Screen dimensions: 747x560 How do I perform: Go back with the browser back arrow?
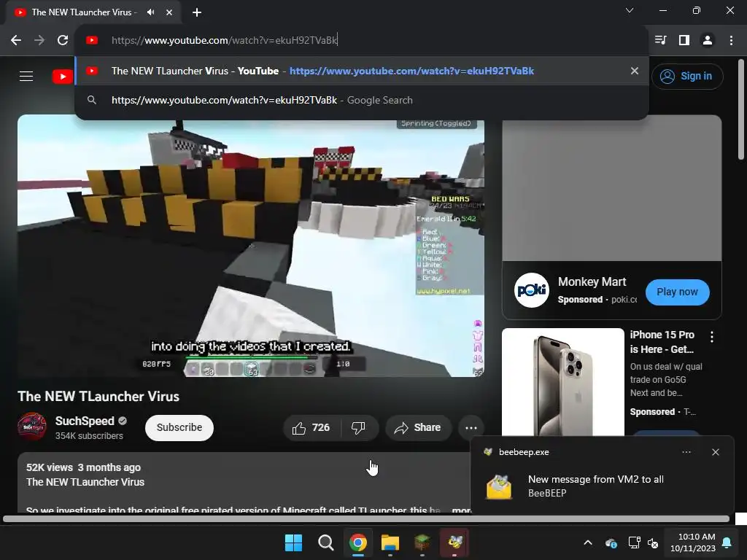(x=16, y=41)
